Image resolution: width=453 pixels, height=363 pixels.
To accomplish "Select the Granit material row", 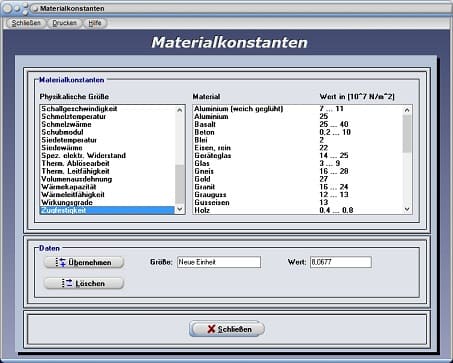I will coord(298,187).
